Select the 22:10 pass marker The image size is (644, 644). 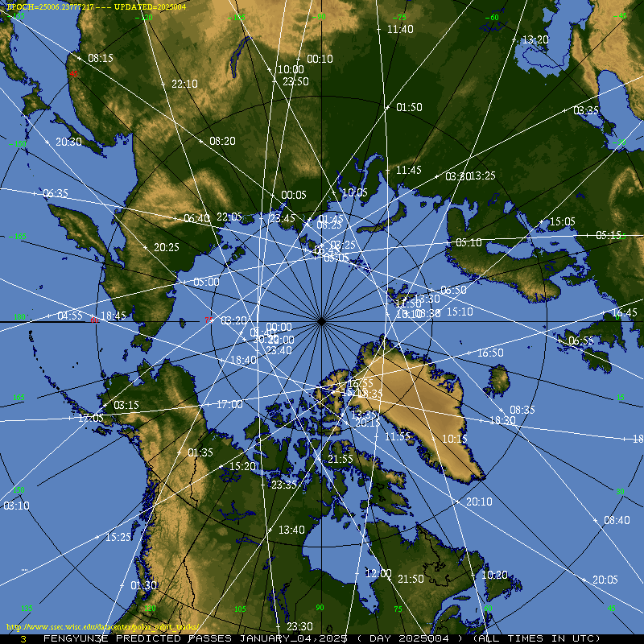(x=184, y=84)
